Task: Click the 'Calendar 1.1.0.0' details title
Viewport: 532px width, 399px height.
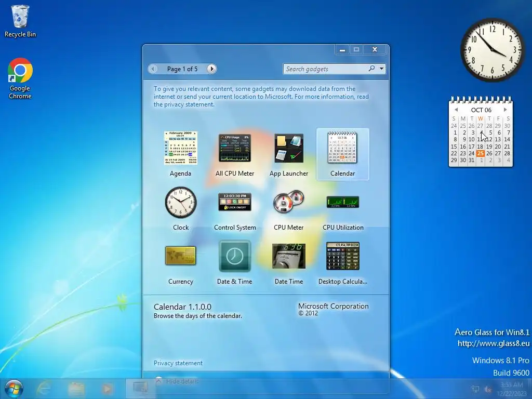Action: point(182,307)
